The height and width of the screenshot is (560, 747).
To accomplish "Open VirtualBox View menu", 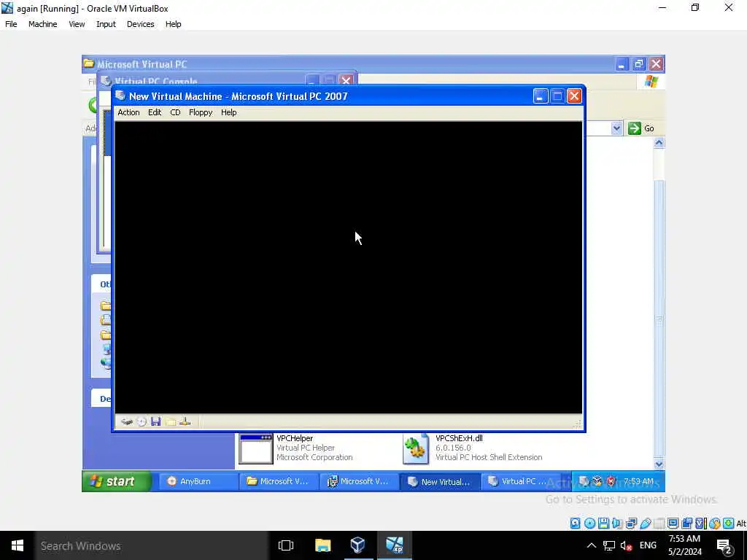I will click(77, 24).
